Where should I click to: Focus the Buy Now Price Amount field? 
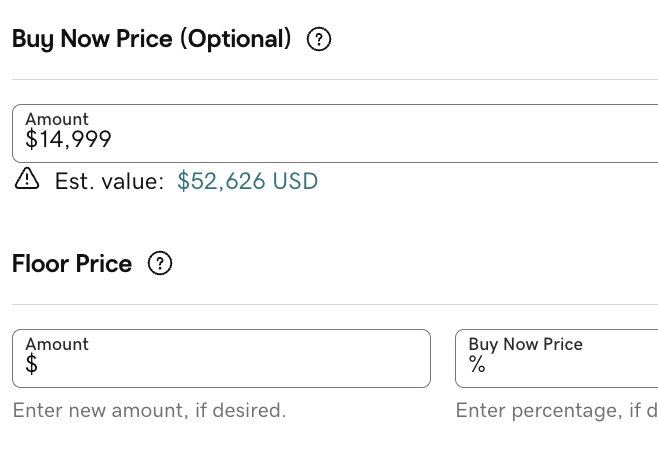click(335, 133)
